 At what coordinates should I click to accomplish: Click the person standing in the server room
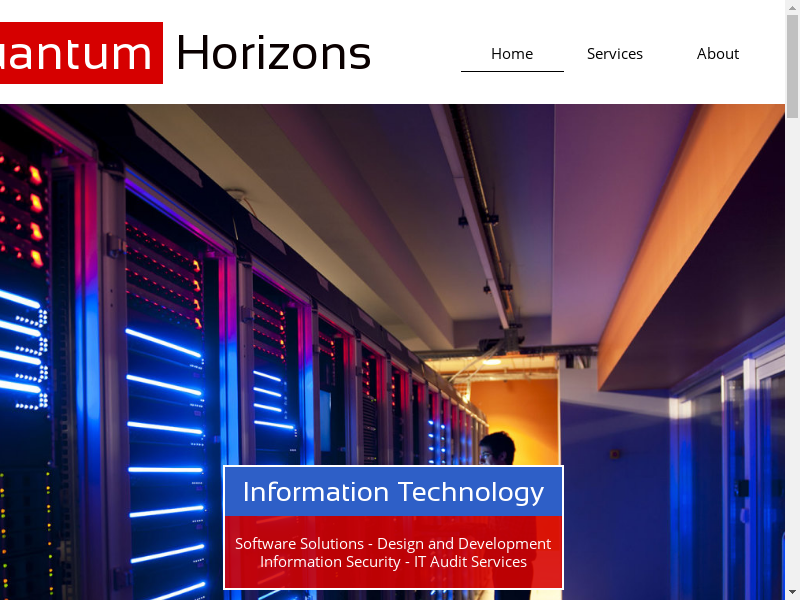point(496,449)
